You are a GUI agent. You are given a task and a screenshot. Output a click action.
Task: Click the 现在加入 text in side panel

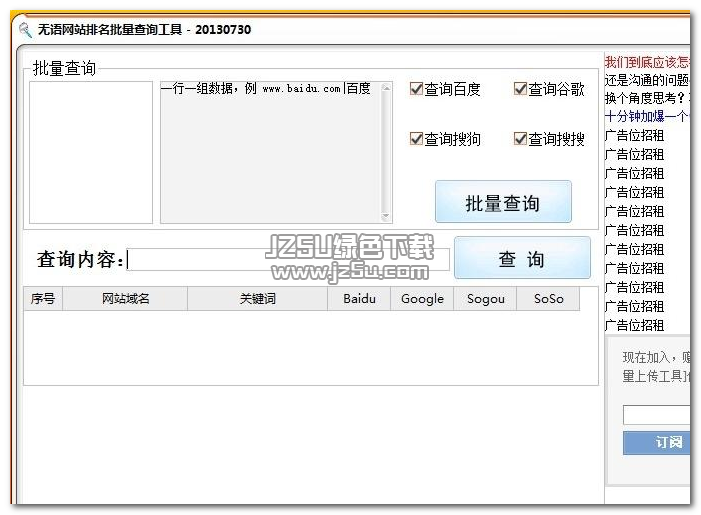click(x=646, y=357)
